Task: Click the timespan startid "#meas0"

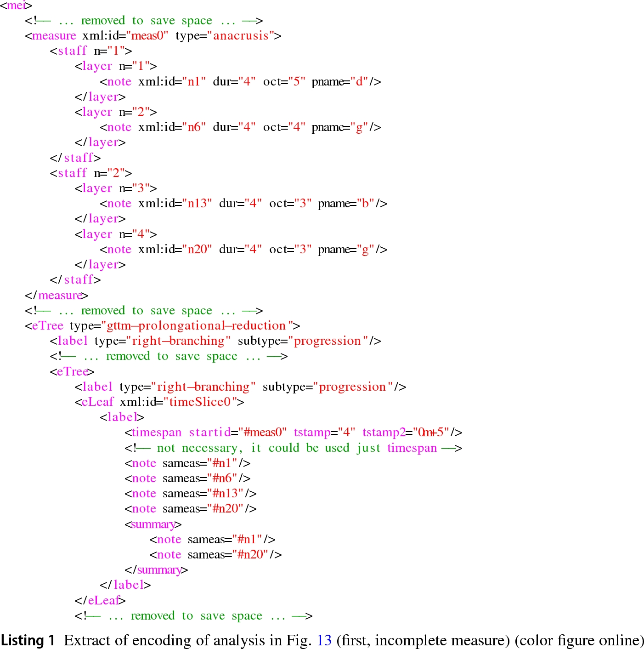Action: click(x=262, y=432)
